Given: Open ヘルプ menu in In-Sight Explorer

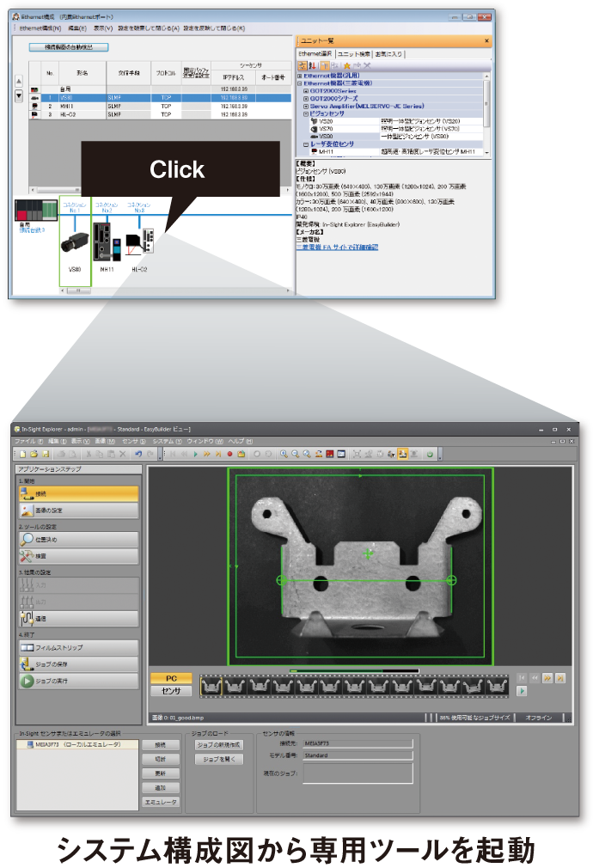Looking at the screenshot, I should (241, 441).
